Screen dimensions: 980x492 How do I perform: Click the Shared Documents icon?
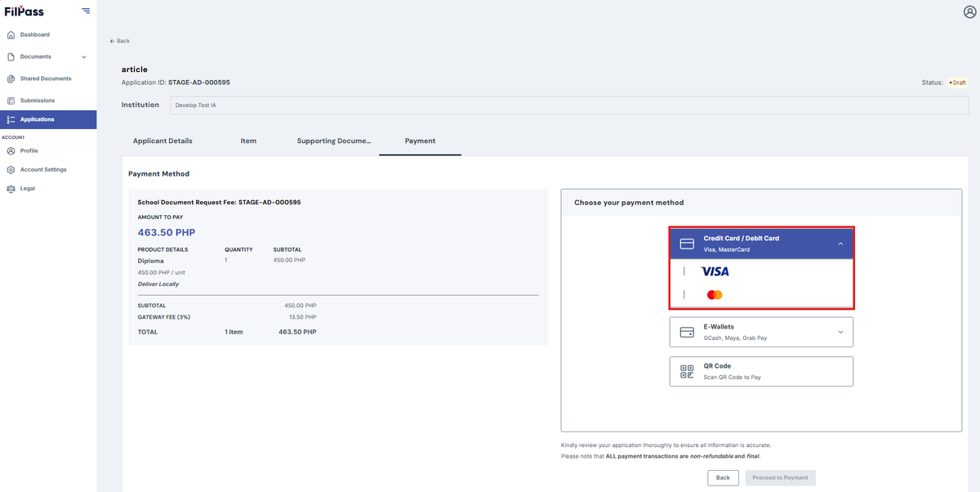11,79
